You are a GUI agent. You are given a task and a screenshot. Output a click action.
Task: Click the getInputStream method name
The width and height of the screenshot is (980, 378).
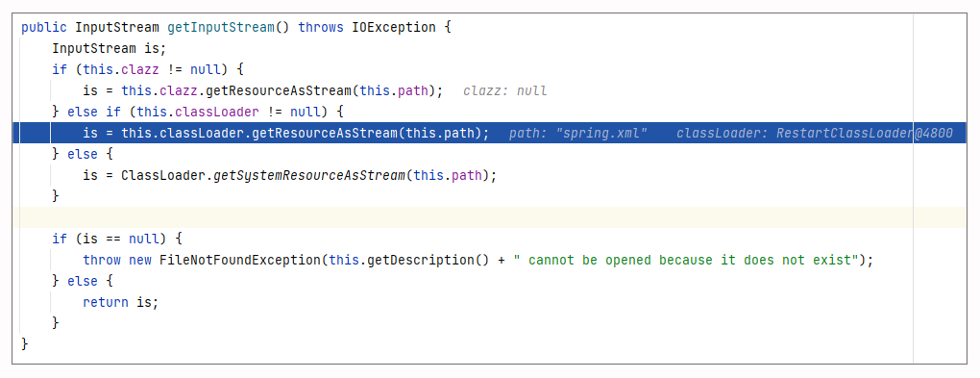coord(221,28)
